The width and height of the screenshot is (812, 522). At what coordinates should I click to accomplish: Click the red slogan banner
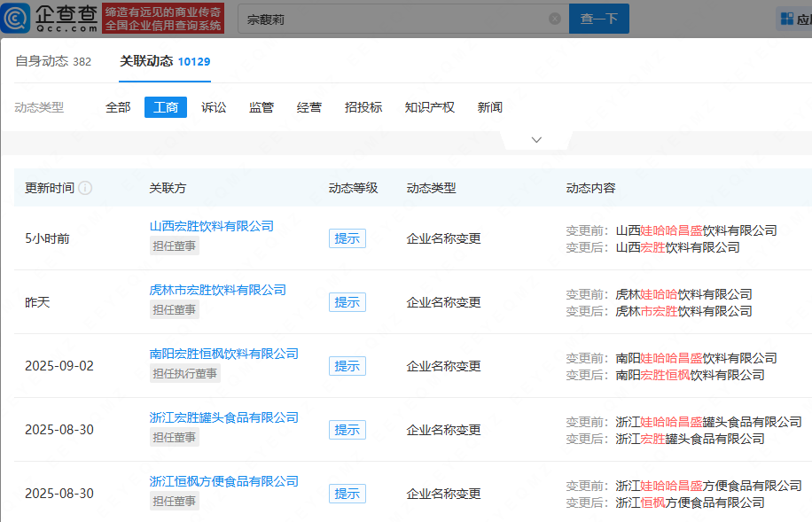point(163,19)
